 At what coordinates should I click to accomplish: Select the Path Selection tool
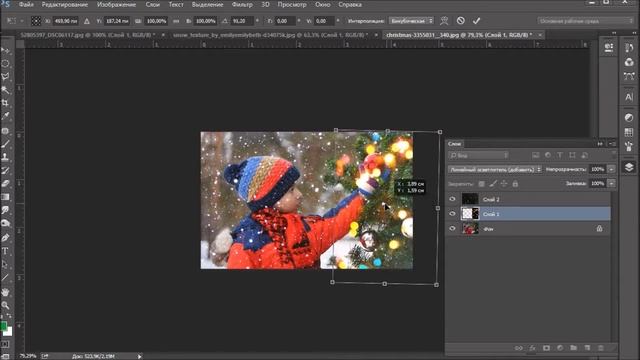[x=5, y=264]
